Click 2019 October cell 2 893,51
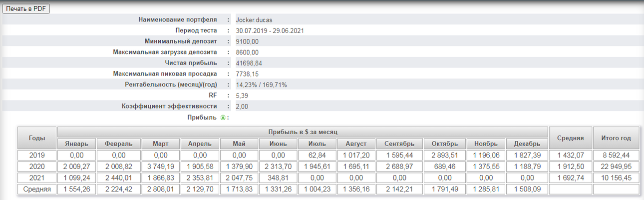This screenshot has height=200, width=644. pos(445,155)
